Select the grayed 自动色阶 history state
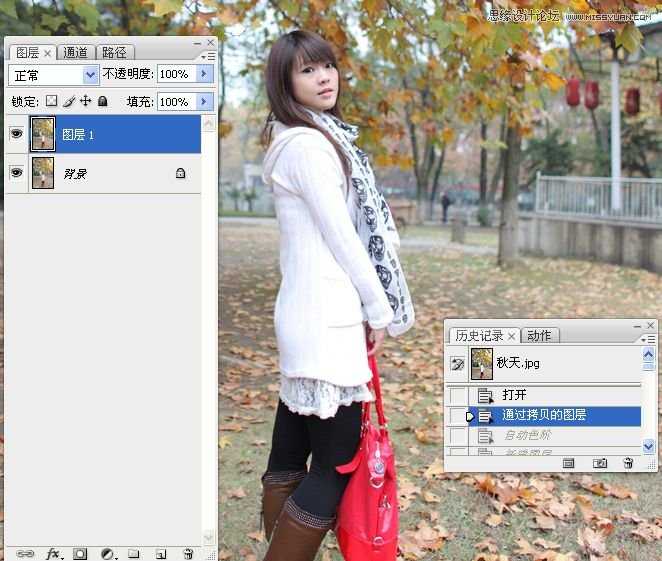Screen dimensions: 662x561 pos(556,436)
